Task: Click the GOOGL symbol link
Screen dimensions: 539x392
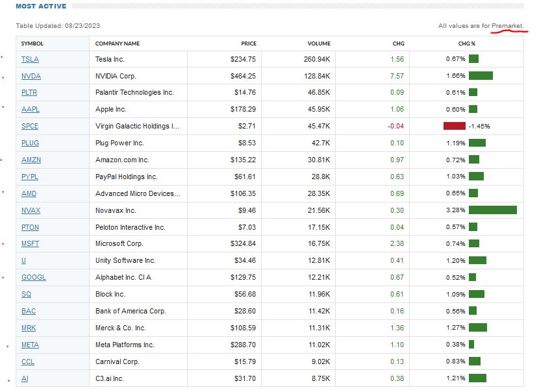Action: click(33, 278)
